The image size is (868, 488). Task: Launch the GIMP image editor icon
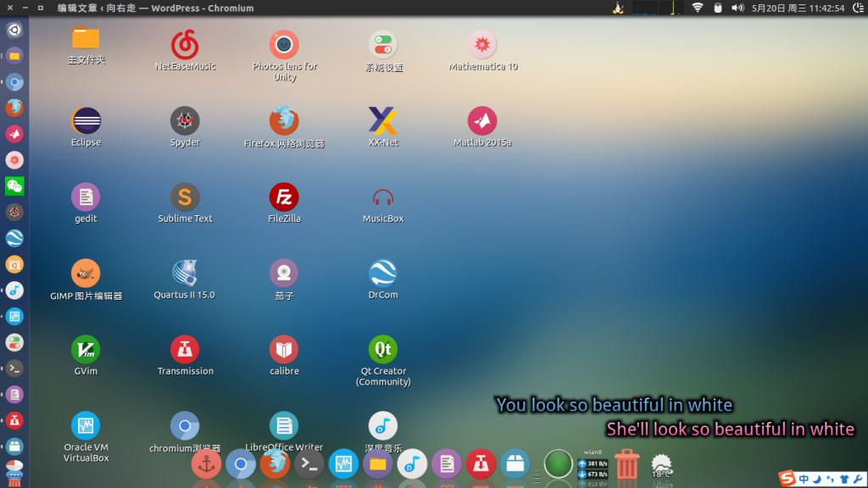86,274
